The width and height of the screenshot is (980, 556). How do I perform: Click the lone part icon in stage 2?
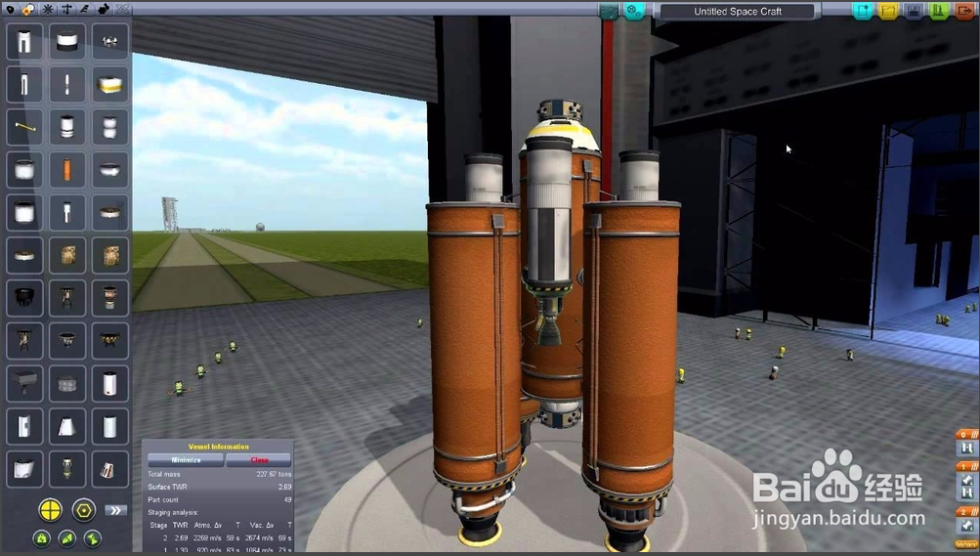click(966, 527)
